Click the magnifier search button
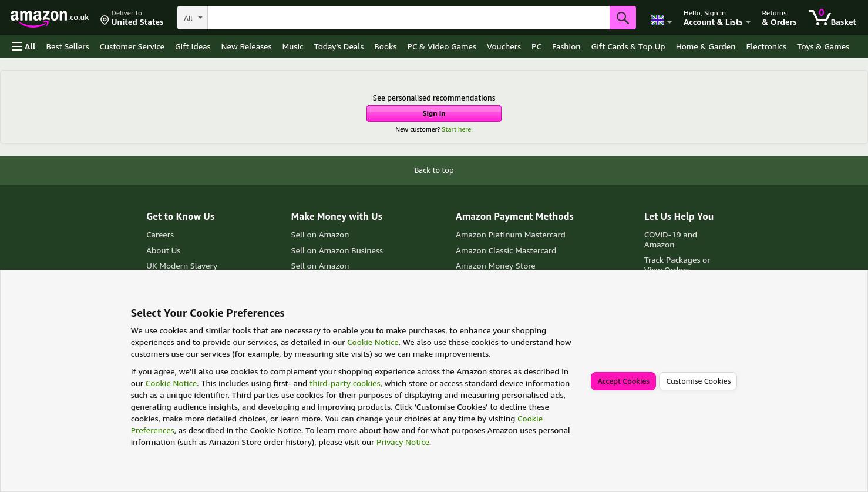This screenshot has height=492, width=868. pos(623,18)
